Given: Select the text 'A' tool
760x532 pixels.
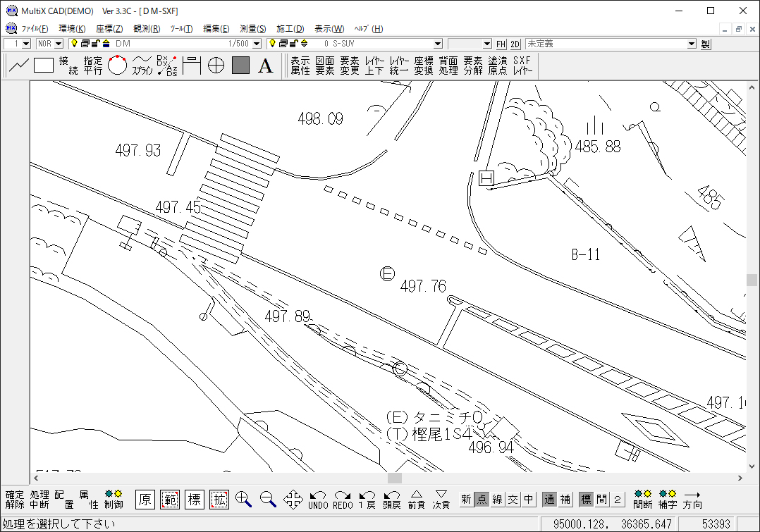Looking at the screenshot, I should click(265, 66).
